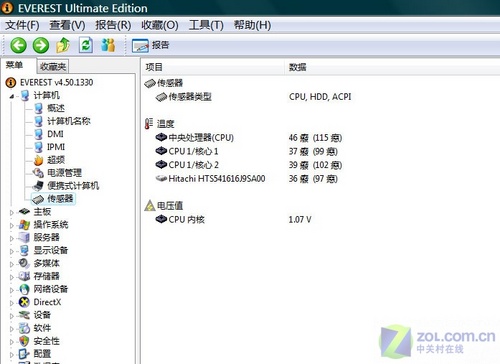
Task: Expand the DirectX tree node
Action: tap(12, 303)
